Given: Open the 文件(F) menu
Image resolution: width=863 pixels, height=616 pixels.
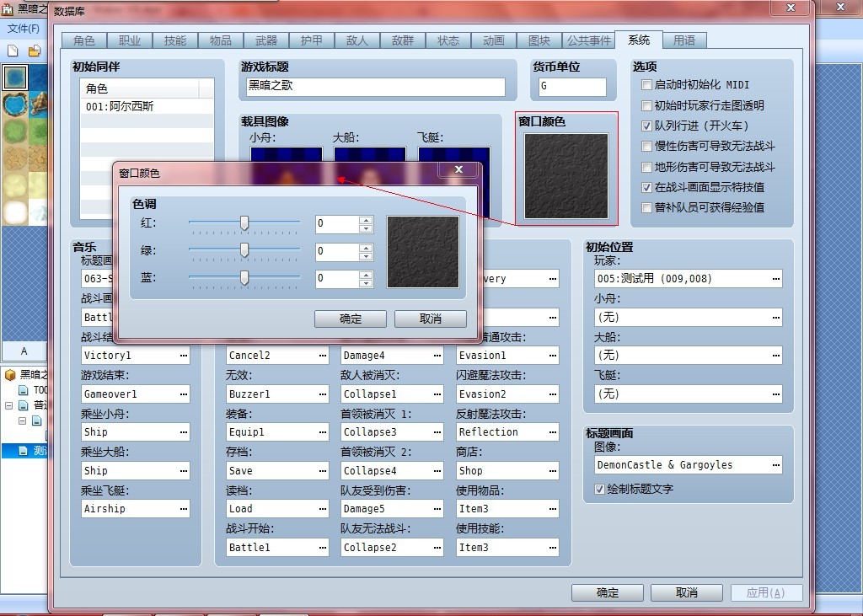Looking at the screenshot, I should coord(23,29).
